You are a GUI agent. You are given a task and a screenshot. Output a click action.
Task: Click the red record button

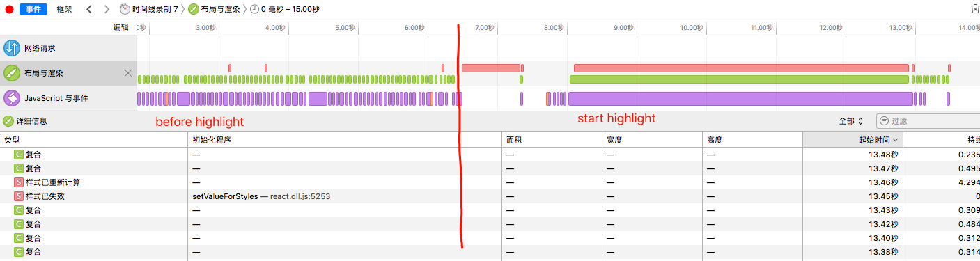[x=9, y=9]
